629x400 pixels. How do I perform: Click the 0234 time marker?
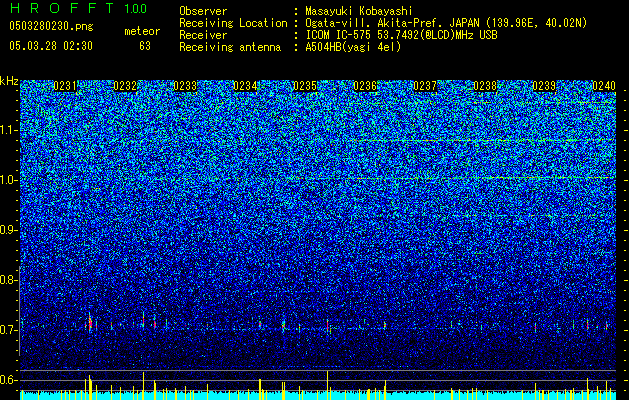(x=245, y=86)
